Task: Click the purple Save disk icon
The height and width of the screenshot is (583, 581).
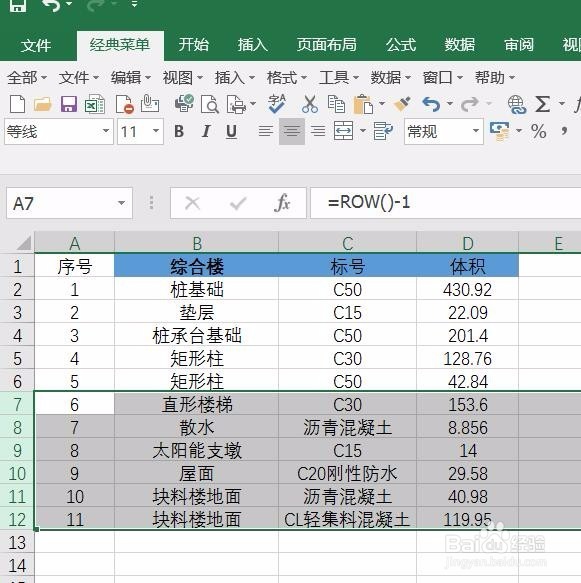Action: point(68,104)
